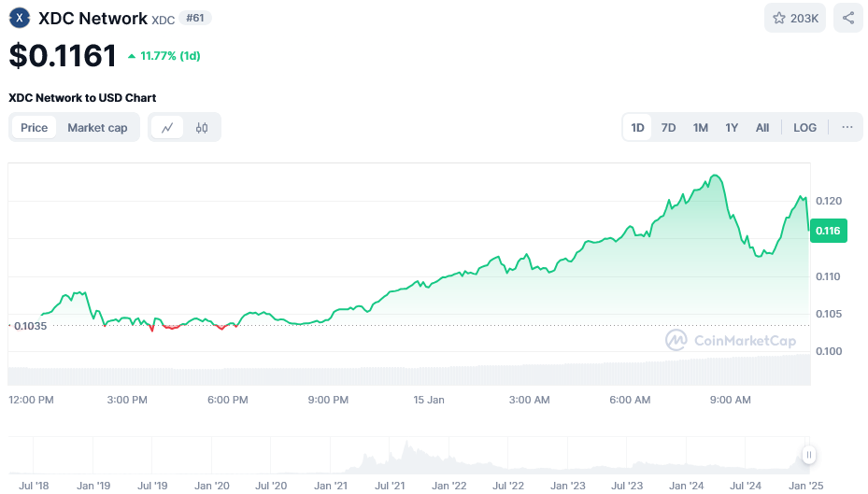Choose the 1M time range

(x=700, y=128)
